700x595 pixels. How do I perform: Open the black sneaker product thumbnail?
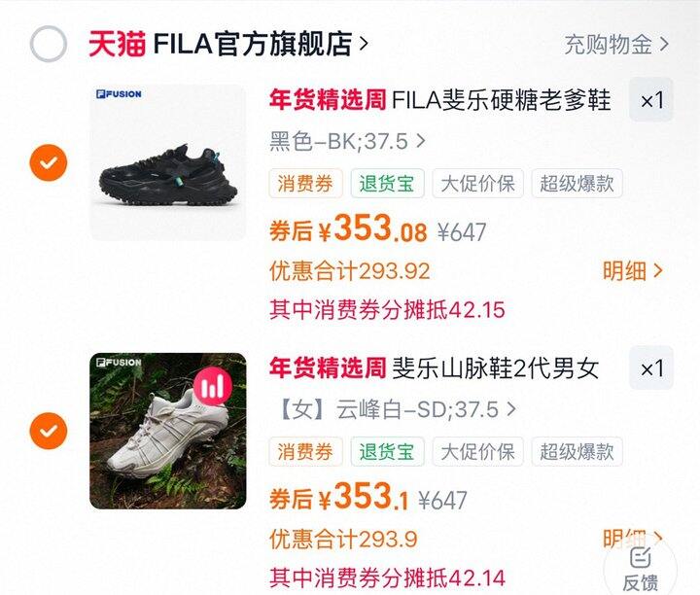[168, 162]
